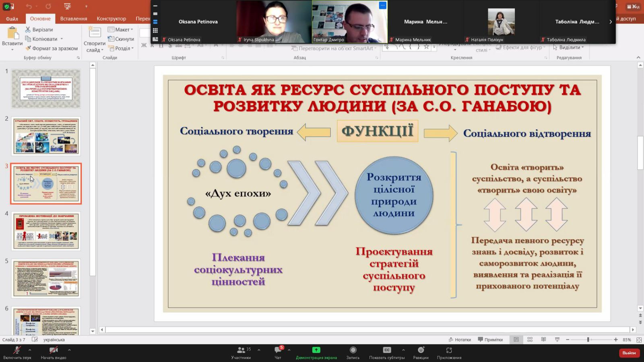
Task: Click the zoom level slider handle
Action: coord(588,339)
